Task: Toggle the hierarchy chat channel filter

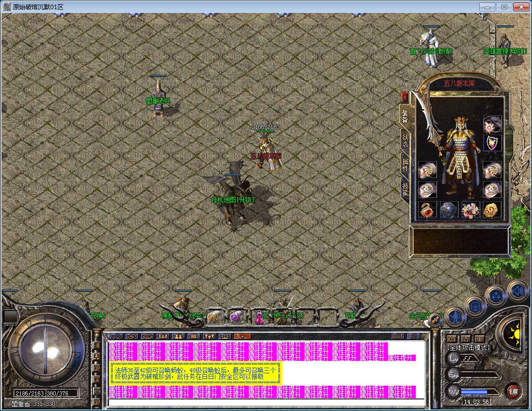Action: (97, 357)
